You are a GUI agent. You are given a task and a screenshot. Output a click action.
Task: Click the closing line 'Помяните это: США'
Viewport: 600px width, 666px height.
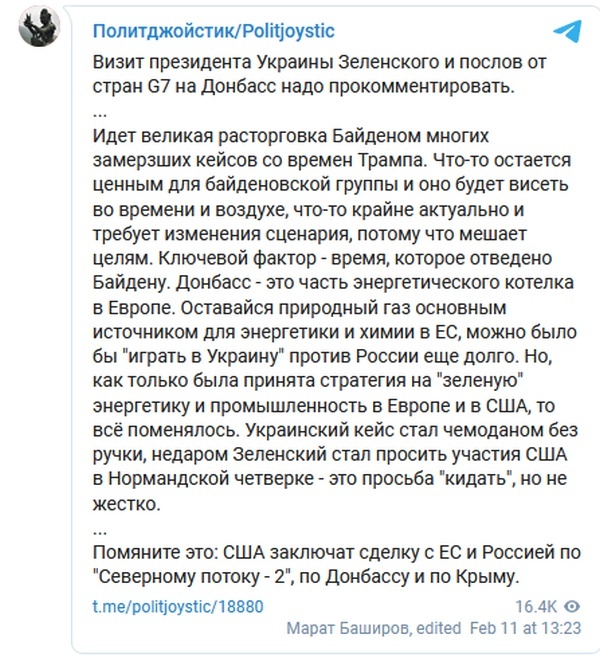coord(336,564)
